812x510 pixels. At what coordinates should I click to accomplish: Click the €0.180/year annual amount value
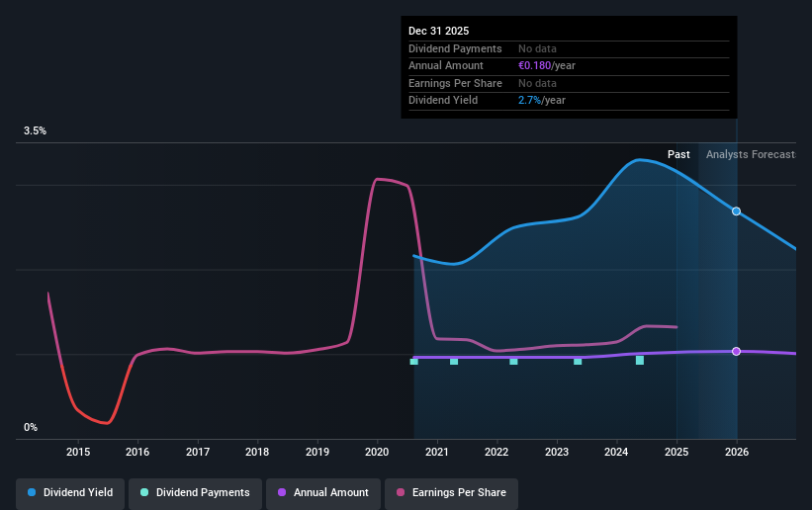pyautogui.click(x=547, y=66)
